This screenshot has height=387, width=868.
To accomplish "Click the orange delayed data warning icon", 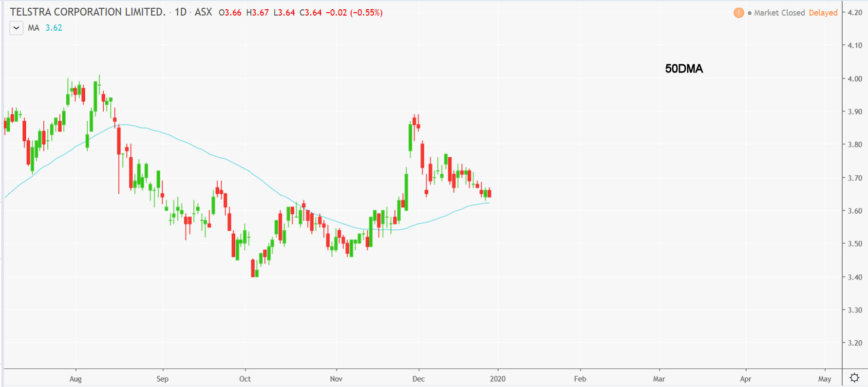I will pyautogui.click(x=738, y=13).
